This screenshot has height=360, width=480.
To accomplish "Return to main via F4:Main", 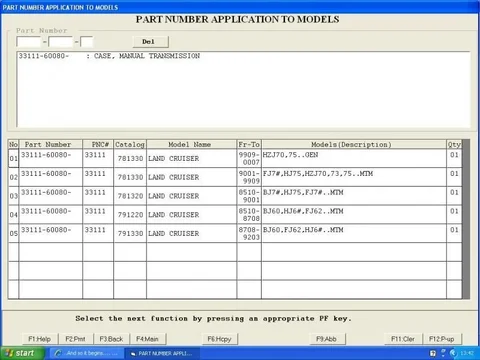I will click(147, 339).
